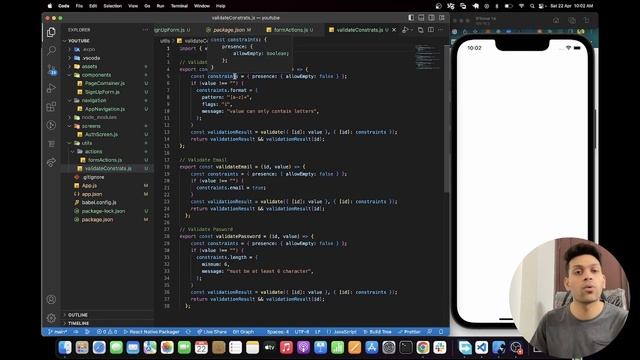Open Google Chrome from the Dock
640x360 pixels.
coord(423,347)
